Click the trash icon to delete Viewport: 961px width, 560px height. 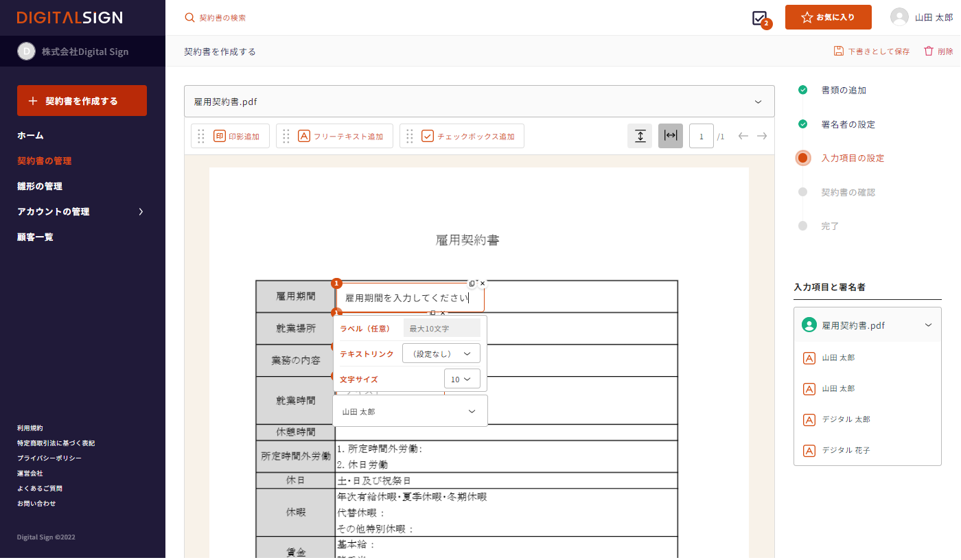[x=929, y=51]
